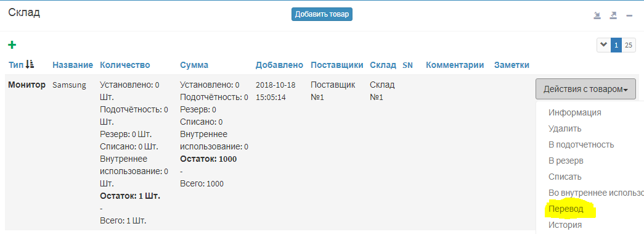Select page 1 in the pagination

pos(616,45)
